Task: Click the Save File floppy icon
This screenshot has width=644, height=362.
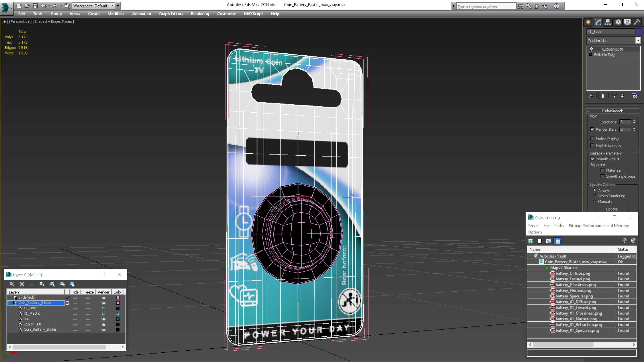Action: [x=35, y=6]
